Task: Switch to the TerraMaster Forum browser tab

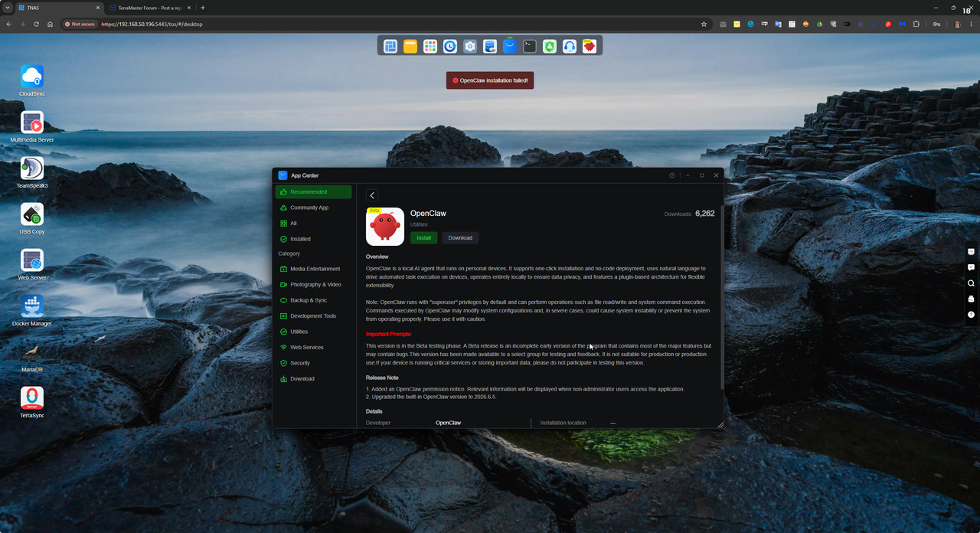Action: 149,8
